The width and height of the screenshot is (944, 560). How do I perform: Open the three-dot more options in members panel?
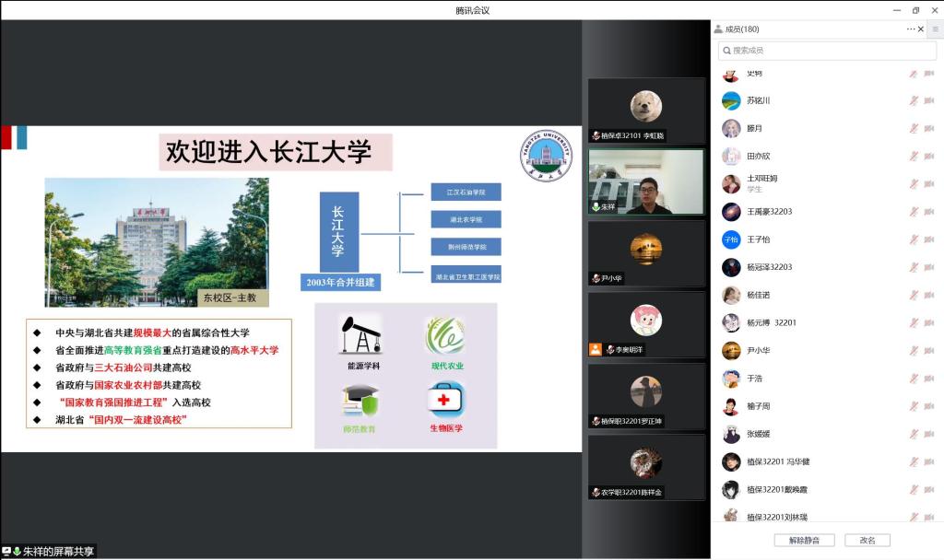[x=911, y=29]
